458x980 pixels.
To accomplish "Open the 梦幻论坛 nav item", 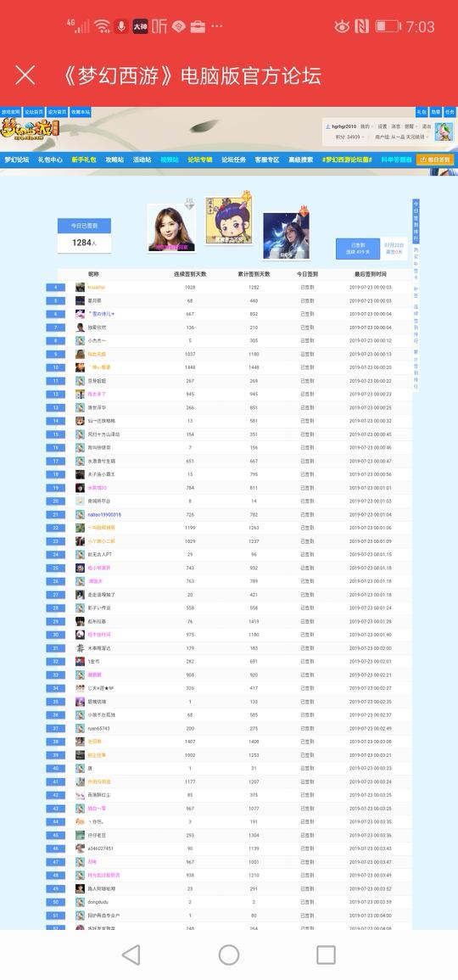I will [x=17, y=160].
